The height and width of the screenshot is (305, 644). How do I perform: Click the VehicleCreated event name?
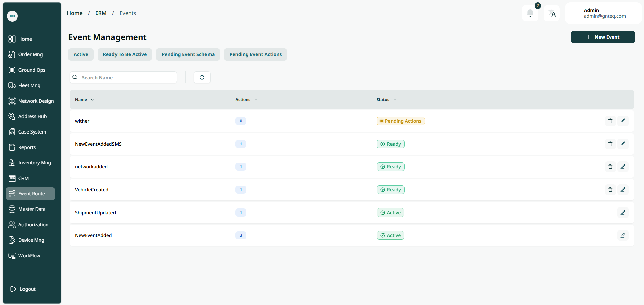pos(92,190)
